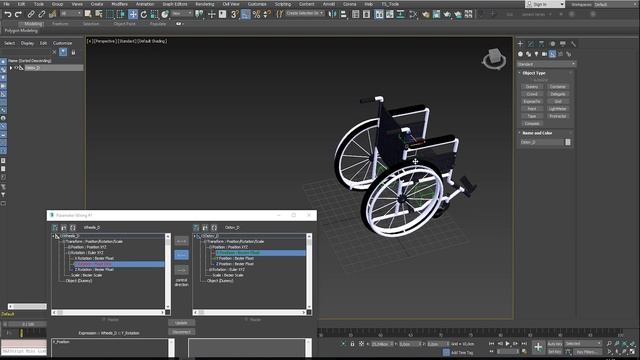Toggle the Set Key animation mode

[555, 352]
